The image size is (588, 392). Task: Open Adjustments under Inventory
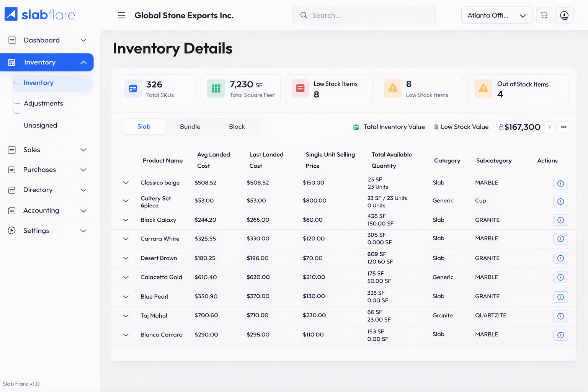point(43,103)
